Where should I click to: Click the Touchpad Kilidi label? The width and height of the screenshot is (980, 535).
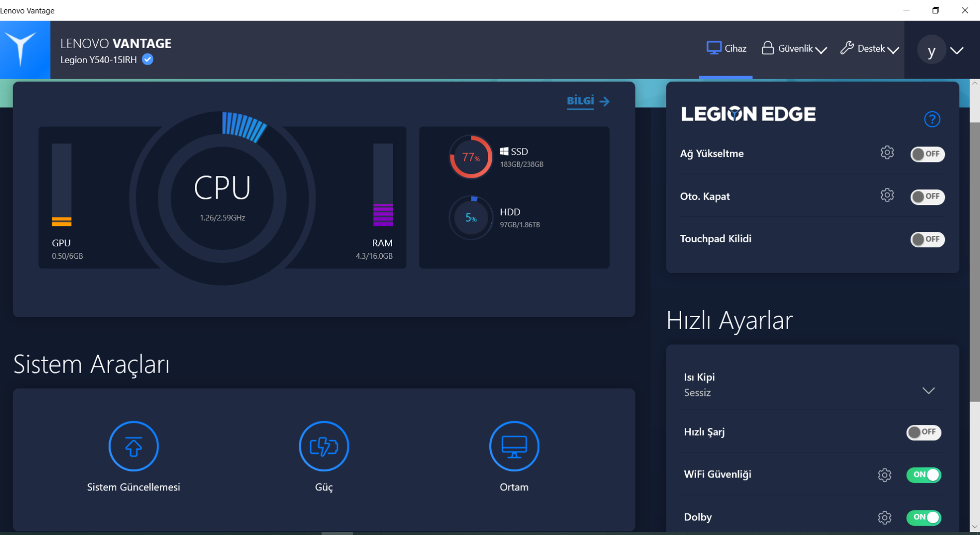(x=715, y=239)
